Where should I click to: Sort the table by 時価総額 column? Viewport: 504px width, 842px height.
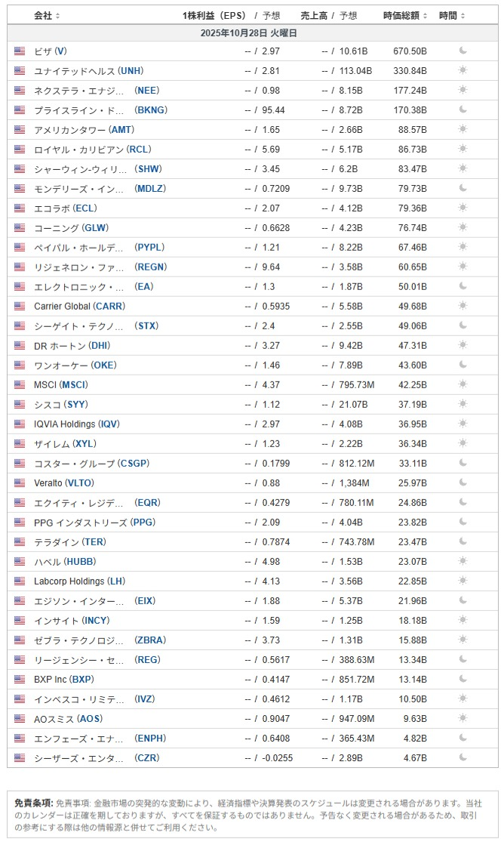(405, 16)
